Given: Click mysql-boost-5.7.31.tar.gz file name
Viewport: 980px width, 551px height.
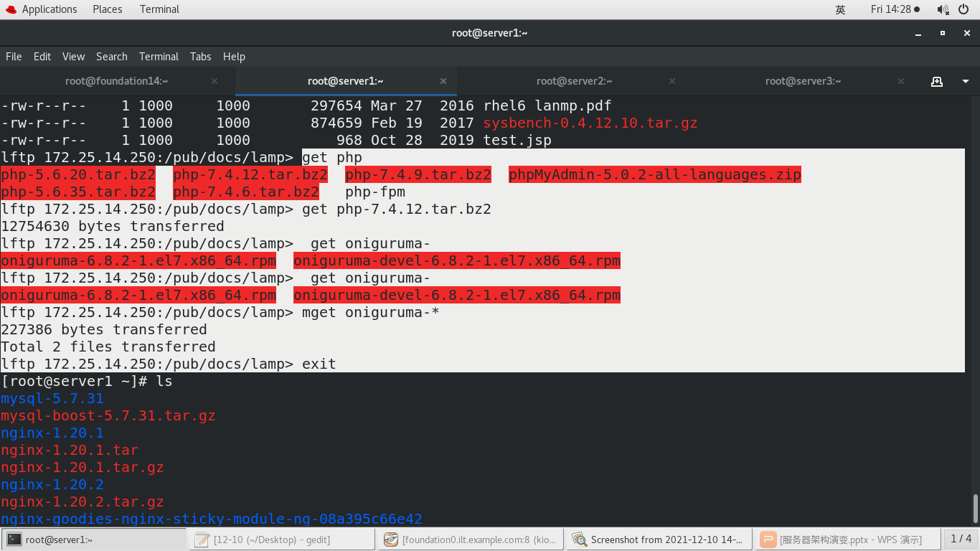Looking at the screenshot, I should click(x=108, y=415).
